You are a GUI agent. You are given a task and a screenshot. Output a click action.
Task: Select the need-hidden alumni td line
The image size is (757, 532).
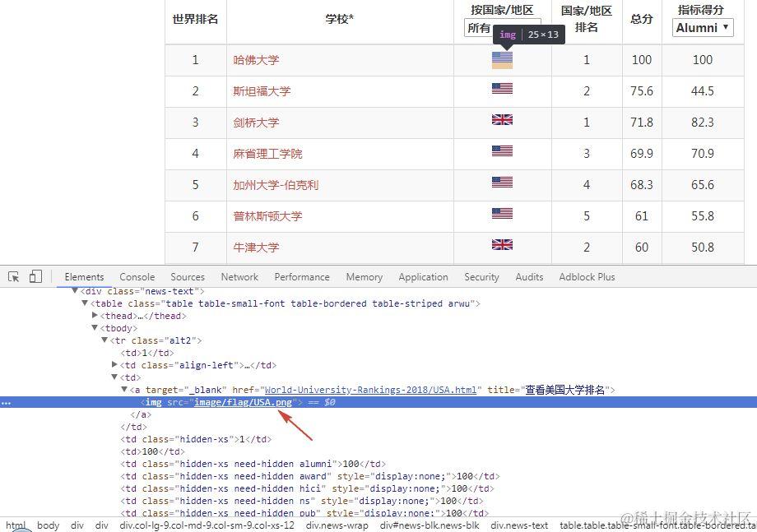coord(253,464)
